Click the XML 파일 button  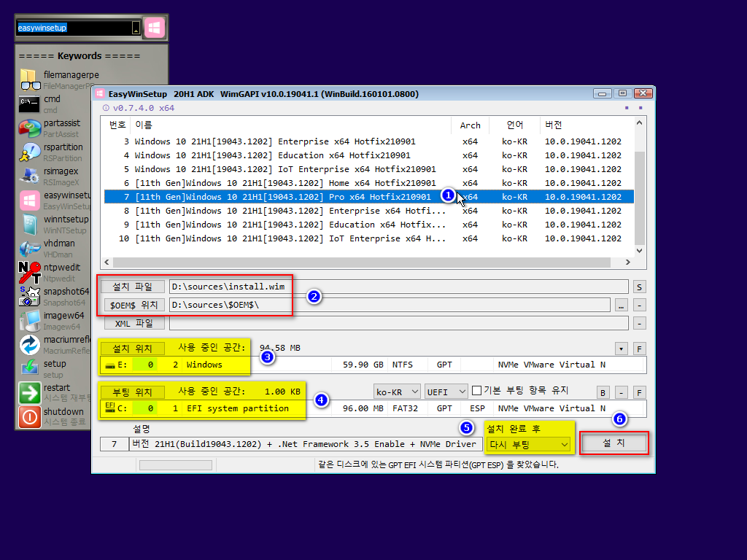134,323
